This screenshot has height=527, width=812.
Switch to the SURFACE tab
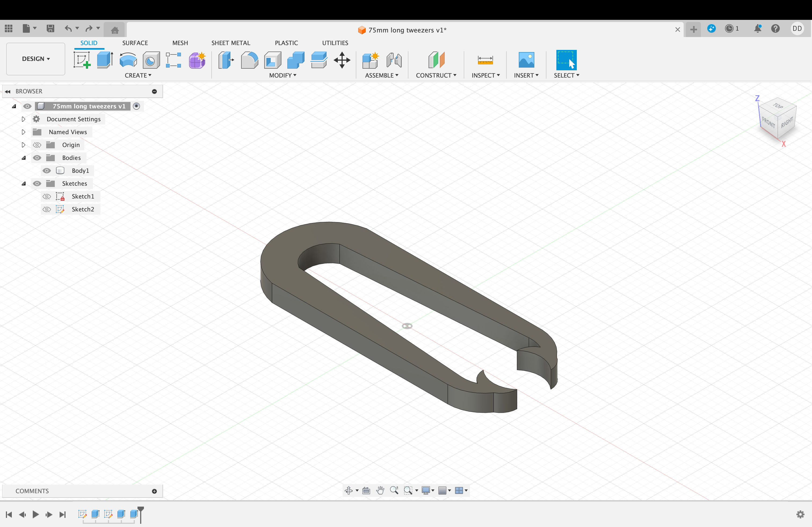coord(135,43)
